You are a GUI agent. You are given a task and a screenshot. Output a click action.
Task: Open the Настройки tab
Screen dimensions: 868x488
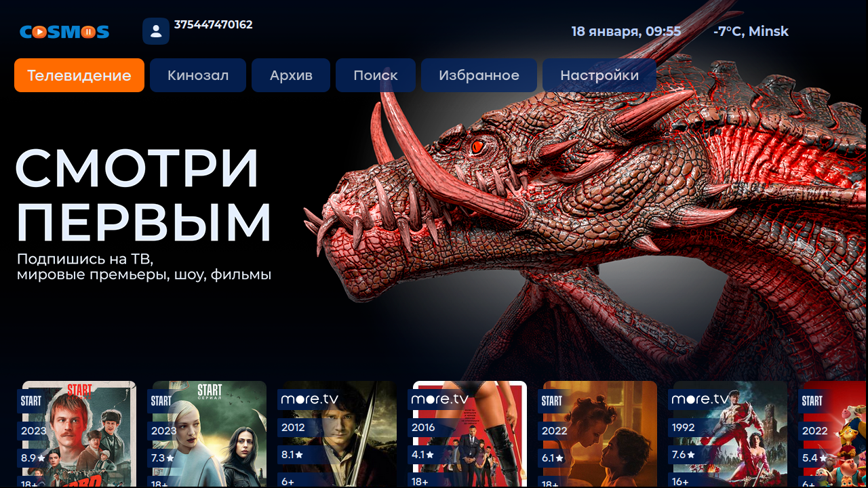coord(599,75)
